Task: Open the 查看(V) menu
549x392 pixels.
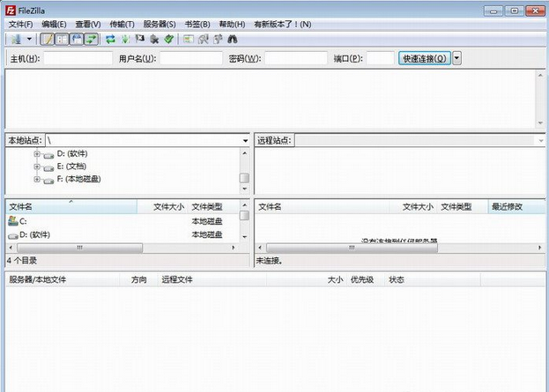Action: [x=88, y=24]
